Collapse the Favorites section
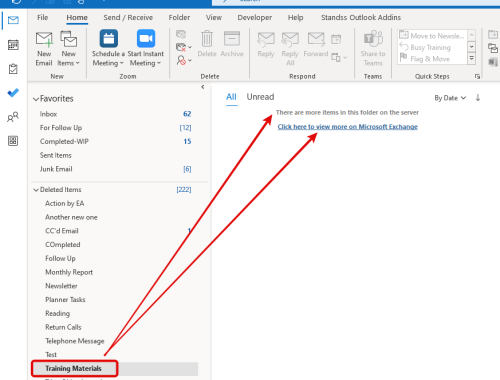Image resolution: width=500 pixels, height=380 pixels. [x=36, y=99]
